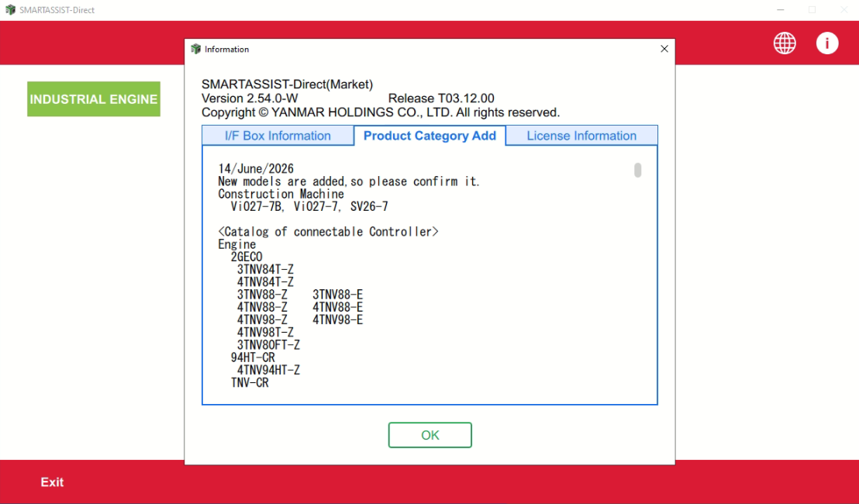
Task: Click the 'ViO27-7B, ViO27-7, SV26-7' line
Action: click(309, 206)
